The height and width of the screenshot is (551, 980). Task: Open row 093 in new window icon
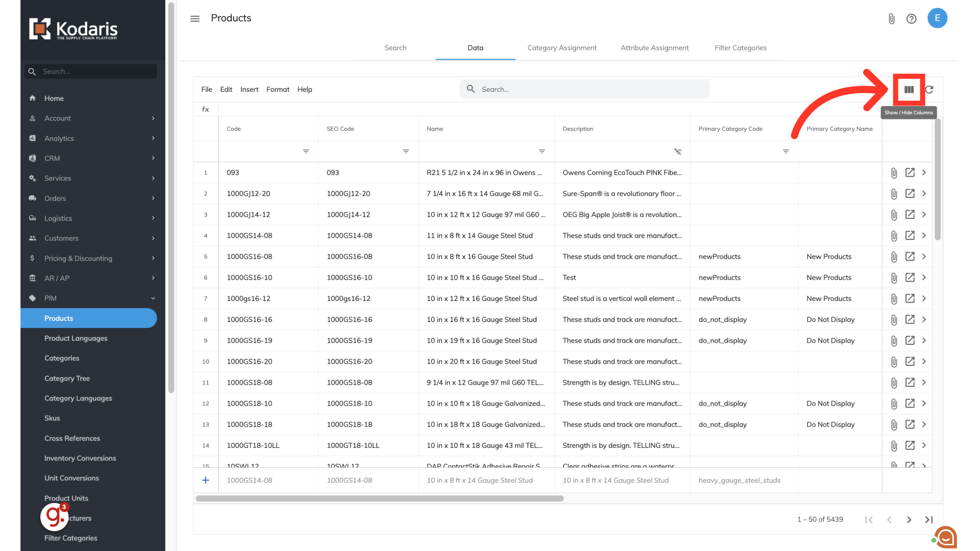coord(910,172)
